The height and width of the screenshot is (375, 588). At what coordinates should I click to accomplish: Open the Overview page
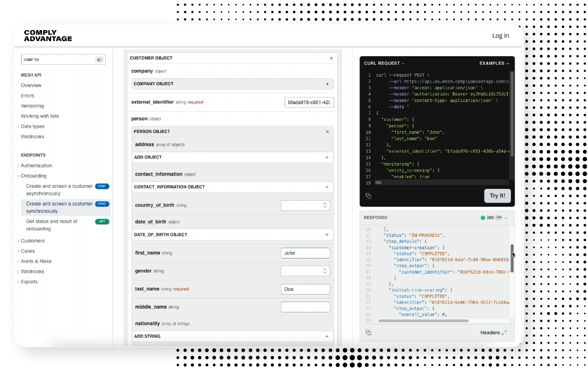31,86
